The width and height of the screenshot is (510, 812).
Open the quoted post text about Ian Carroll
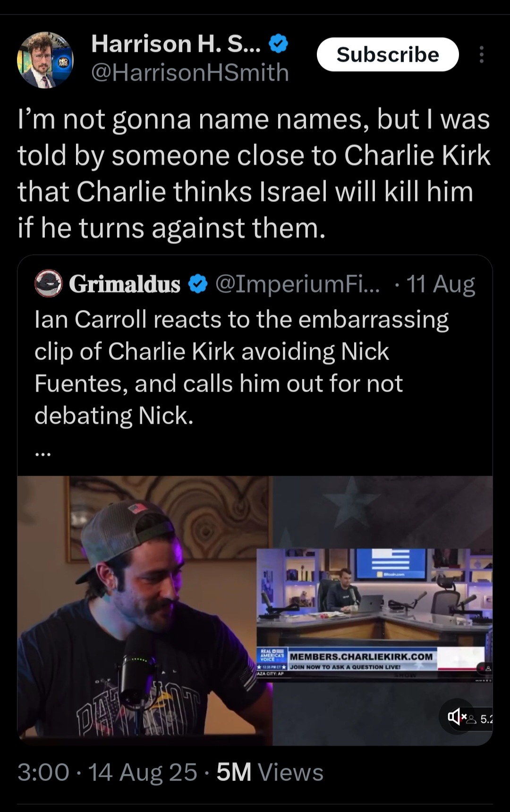click(241, 368)
